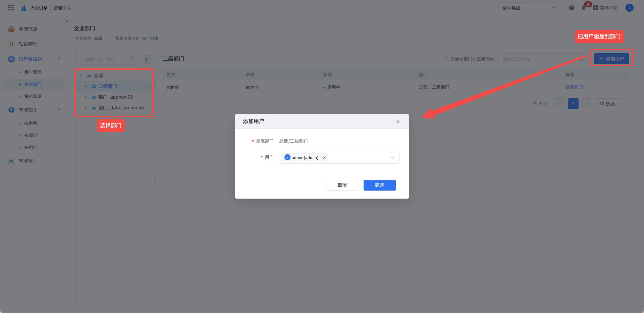
Task: Open the help question mark icon
Action: pyautogui.click(x=572, y=8)
